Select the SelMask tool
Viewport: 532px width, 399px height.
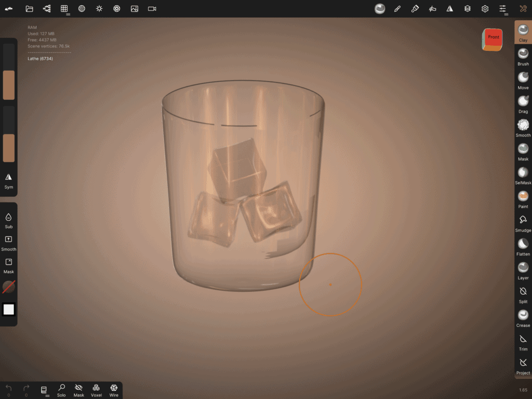523,175
